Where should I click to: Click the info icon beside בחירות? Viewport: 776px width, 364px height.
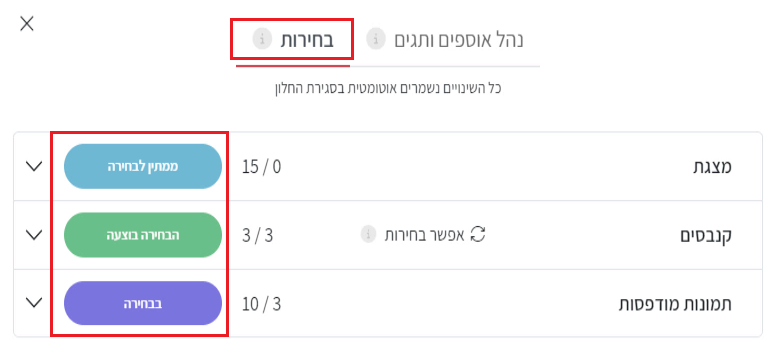click(262, 39)
